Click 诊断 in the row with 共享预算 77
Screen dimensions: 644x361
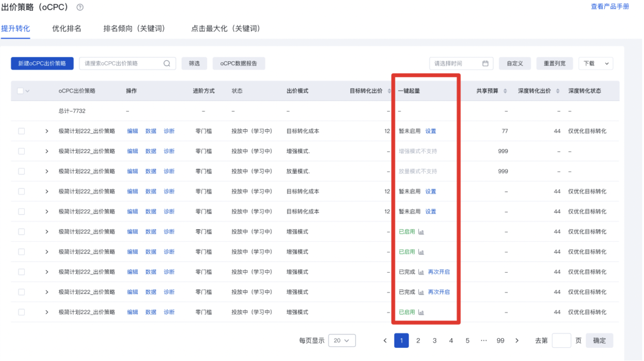169,131
